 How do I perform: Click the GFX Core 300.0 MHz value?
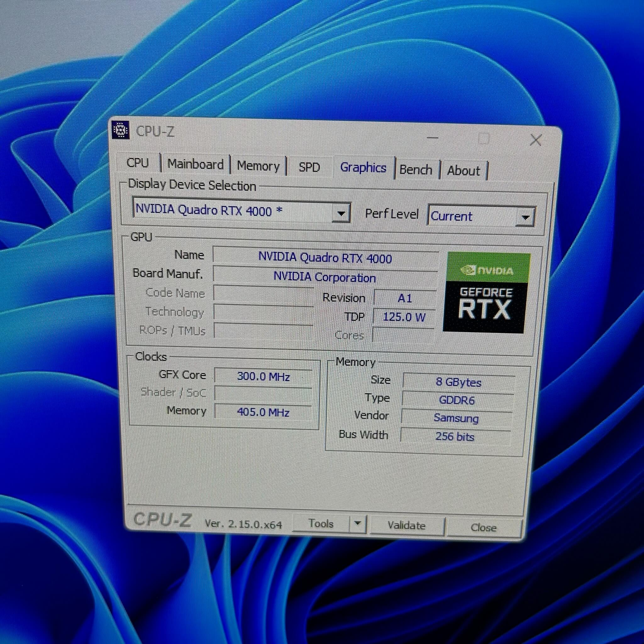coord(263,376)
